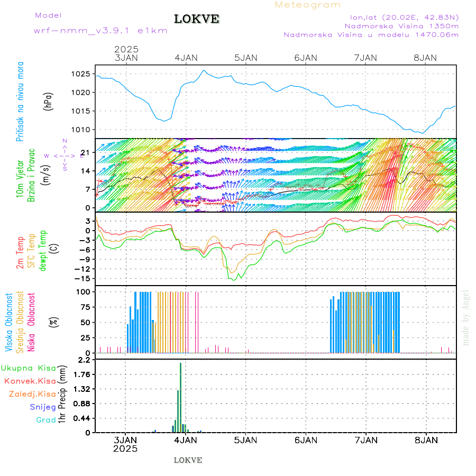Click the '14' wind speed axis value
The height and width of the screenshot is (476, 476).
tap(86, 171)
